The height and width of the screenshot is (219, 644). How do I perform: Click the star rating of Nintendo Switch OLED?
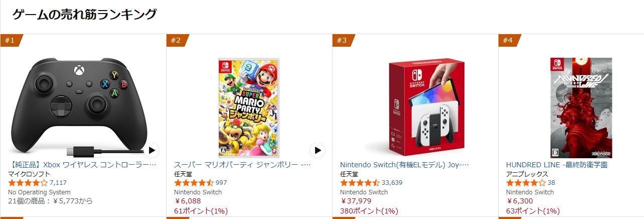(360, 183)
